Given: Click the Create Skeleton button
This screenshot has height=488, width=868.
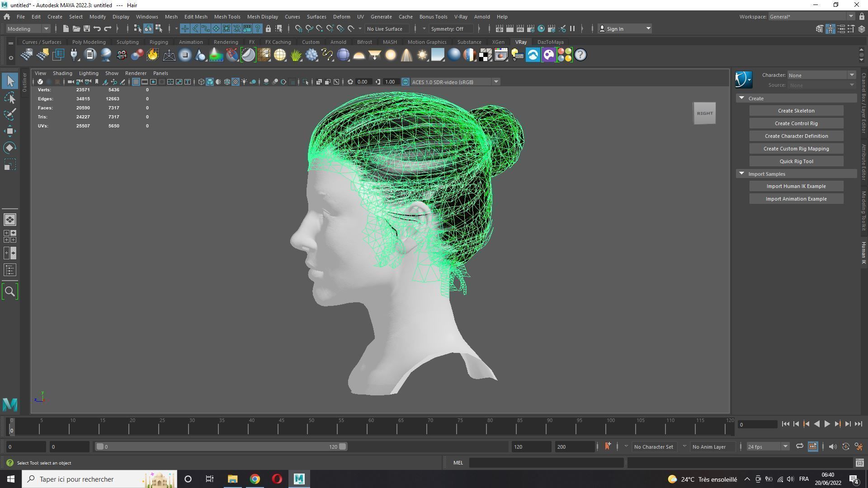Looking at the screenshot, I should point(796,111).
